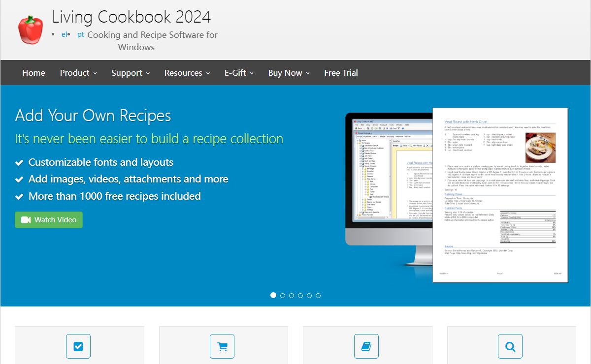The height and width of the screenshot is (364, 591).
Task: Expand the E-Gift menu
Action: [x=239, y=73]
